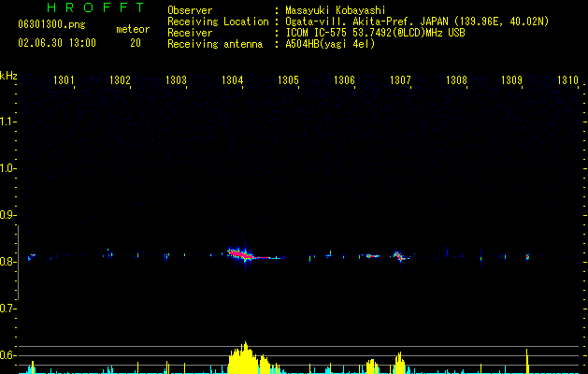Click the 1.0 kHz axis value

(7, 168)
